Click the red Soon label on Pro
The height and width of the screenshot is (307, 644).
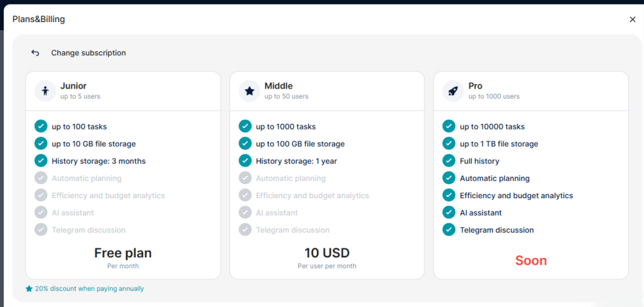[x=531, y=260]
